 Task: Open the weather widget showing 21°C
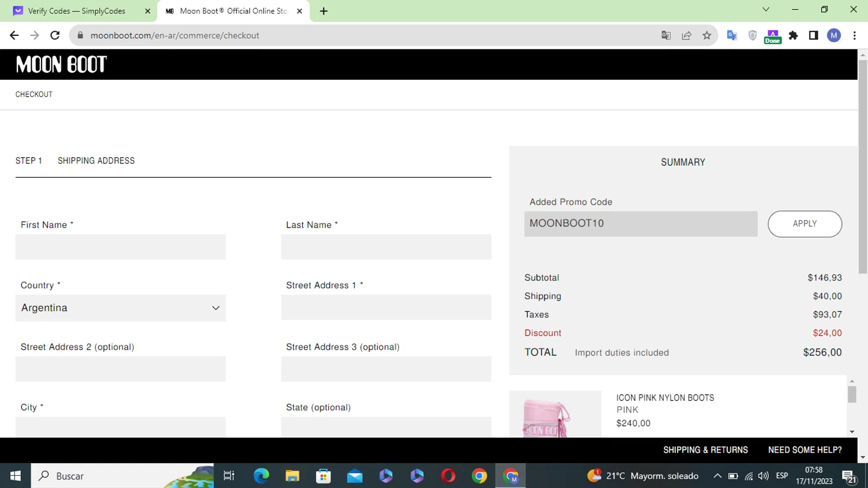[x=643, y=476]
